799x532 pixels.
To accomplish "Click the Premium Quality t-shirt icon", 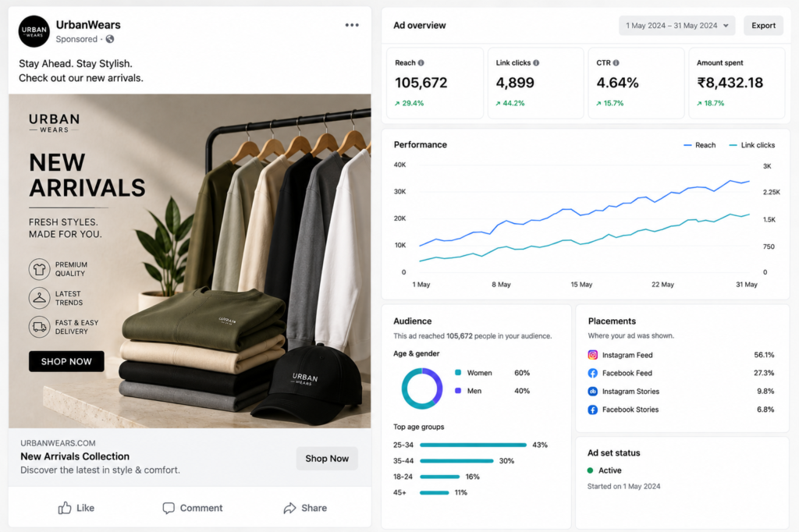I will (39, 269).
